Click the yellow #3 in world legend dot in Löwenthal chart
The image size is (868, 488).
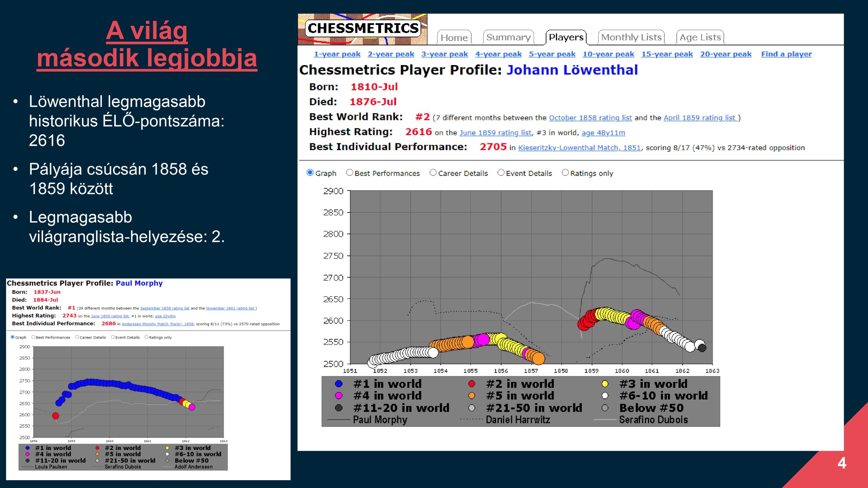605,384
